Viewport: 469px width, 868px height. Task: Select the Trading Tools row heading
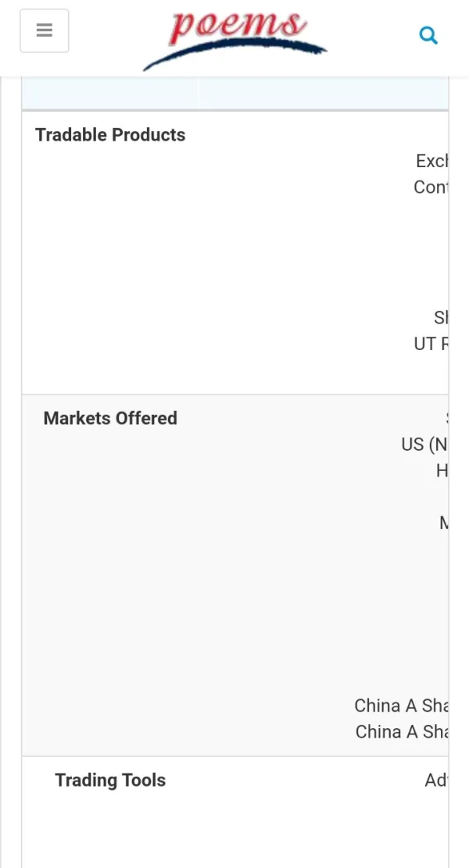(110, 780)
